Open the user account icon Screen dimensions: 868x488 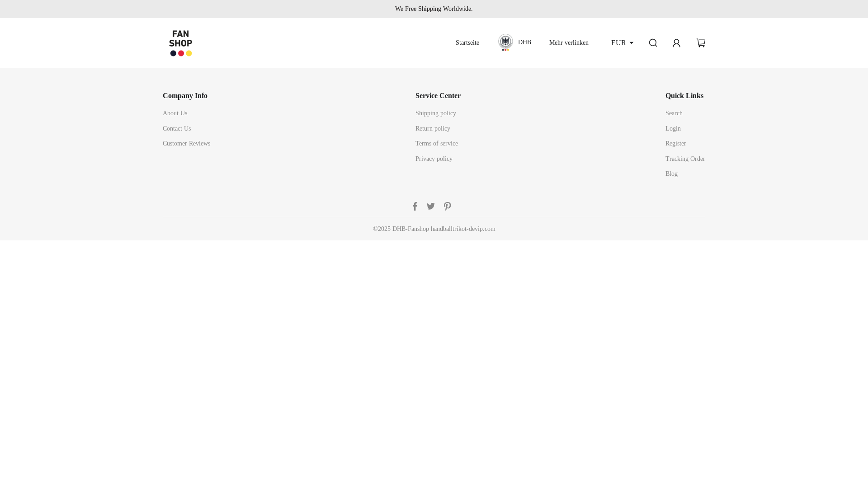(x=676, y=43)
